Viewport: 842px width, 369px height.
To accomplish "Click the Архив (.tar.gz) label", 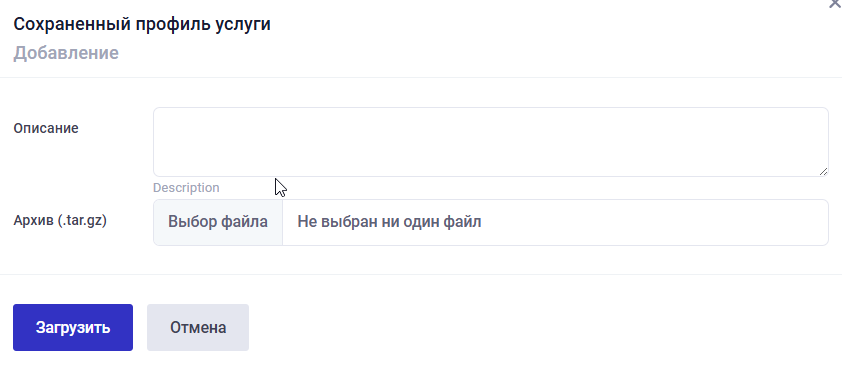I will click(x=60, y=221).
